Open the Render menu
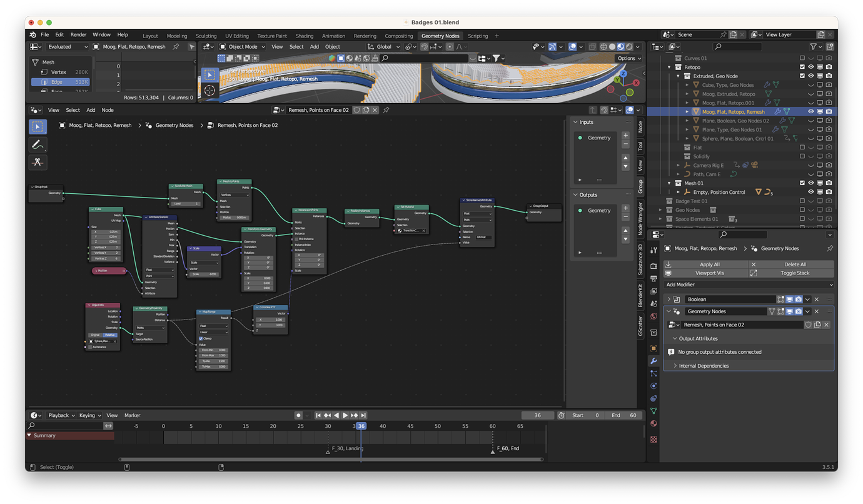The height and width of the screenshot is (504, 863). pyautogui.click(x=78, y=35)
